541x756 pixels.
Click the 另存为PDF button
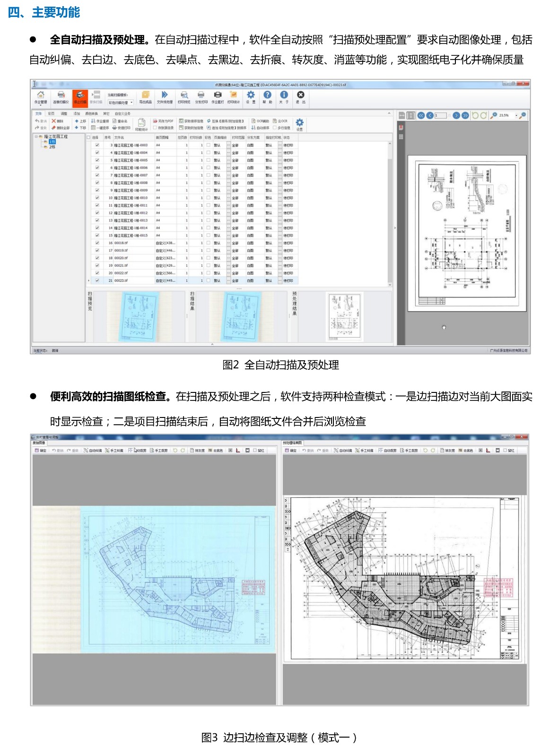pyautogui.click(x=163, y=121)
